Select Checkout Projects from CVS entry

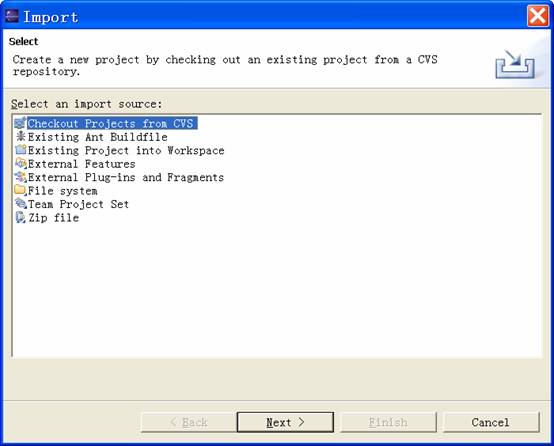point(112,123)
